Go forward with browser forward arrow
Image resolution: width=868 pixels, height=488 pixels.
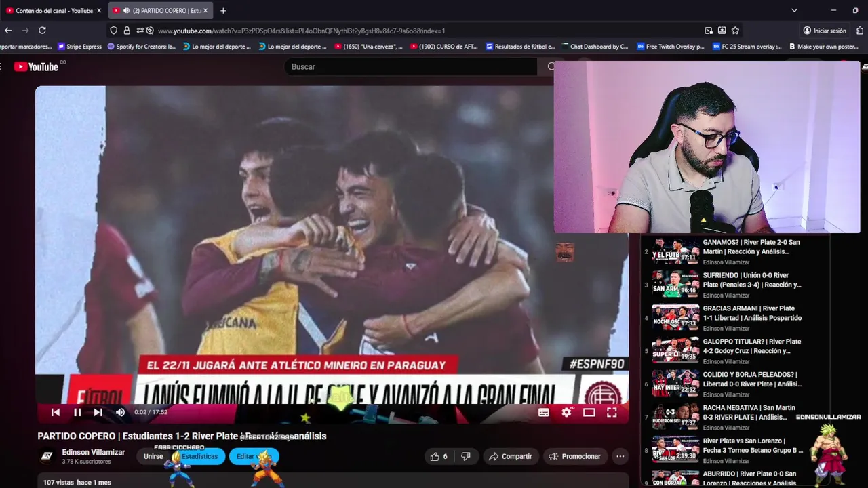click(25, 30)
